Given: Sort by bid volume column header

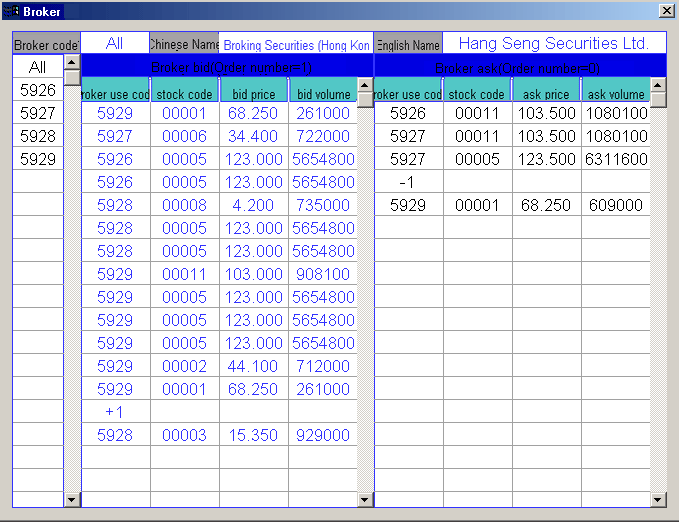Looking at the screenshot, I should [323, 91].
